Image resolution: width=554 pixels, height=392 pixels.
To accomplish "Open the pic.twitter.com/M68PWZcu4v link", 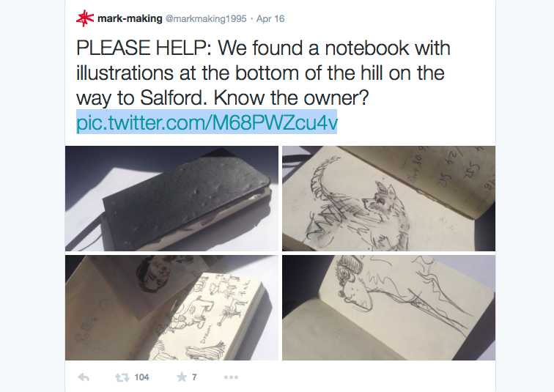I will pos(207,122).
